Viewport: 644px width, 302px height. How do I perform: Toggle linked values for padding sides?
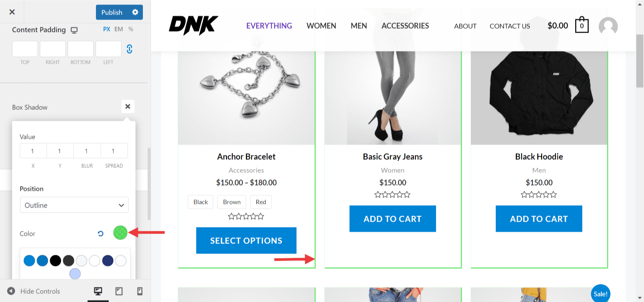[x=129, y=49]
